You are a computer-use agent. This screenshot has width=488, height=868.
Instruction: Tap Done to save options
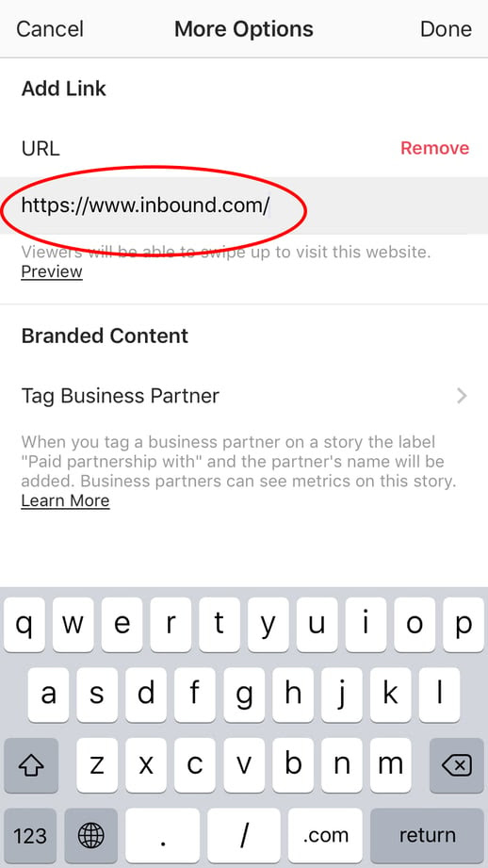click(x=446, y=29)
